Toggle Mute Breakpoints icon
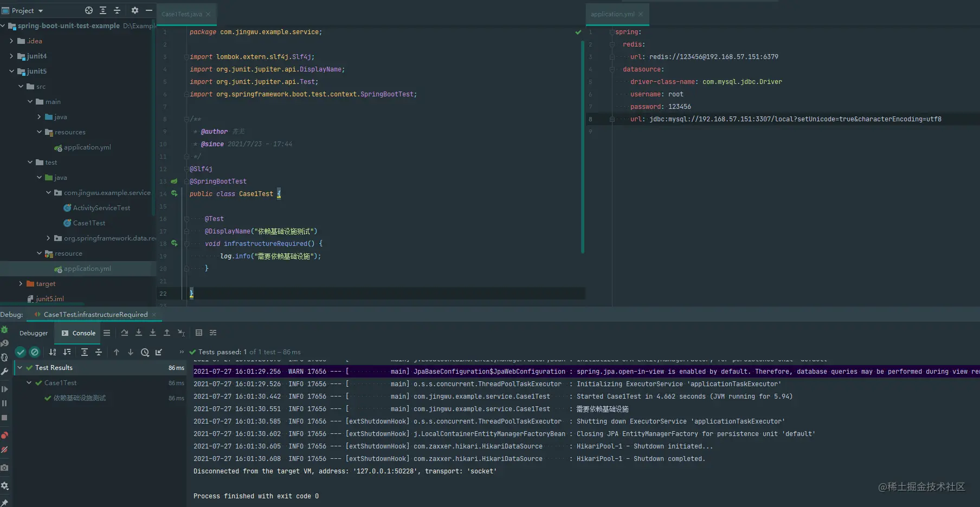Screen dimensions: 980x507 pyautogui.click(x=4, y=450)
